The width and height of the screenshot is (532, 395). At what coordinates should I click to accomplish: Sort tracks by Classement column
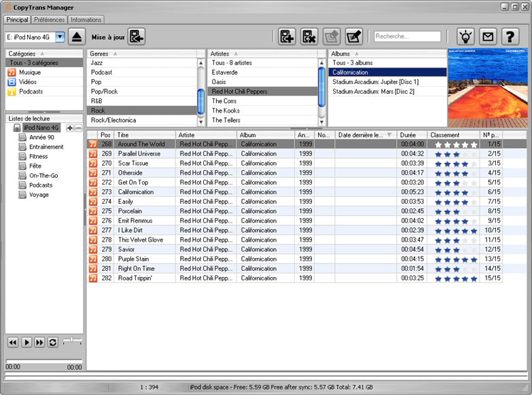(454, 135)
